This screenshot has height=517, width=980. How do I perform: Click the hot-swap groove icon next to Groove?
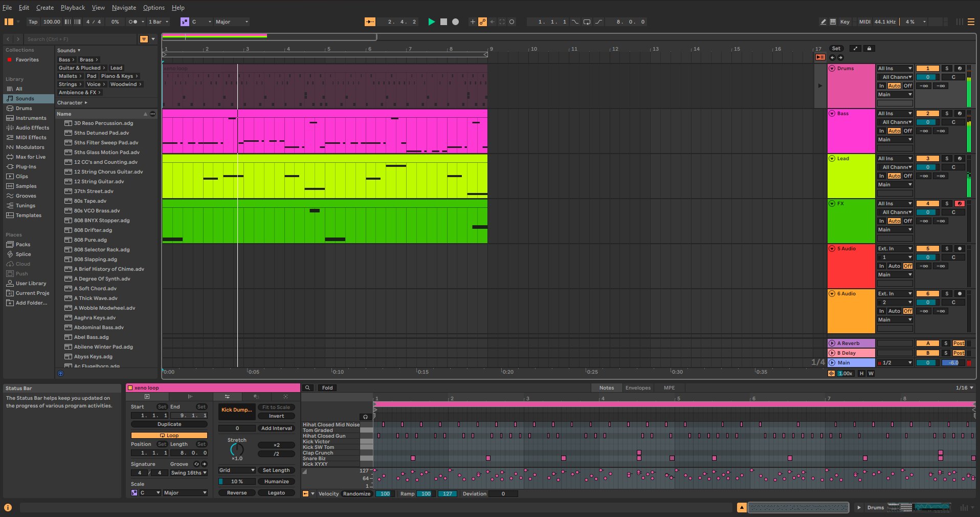(x=196, y=464)
